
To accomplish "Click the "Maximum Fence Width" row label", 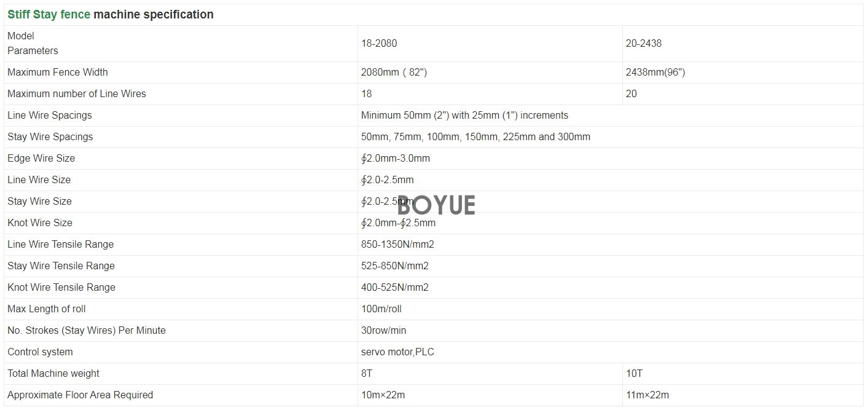I will coord(58,73).
